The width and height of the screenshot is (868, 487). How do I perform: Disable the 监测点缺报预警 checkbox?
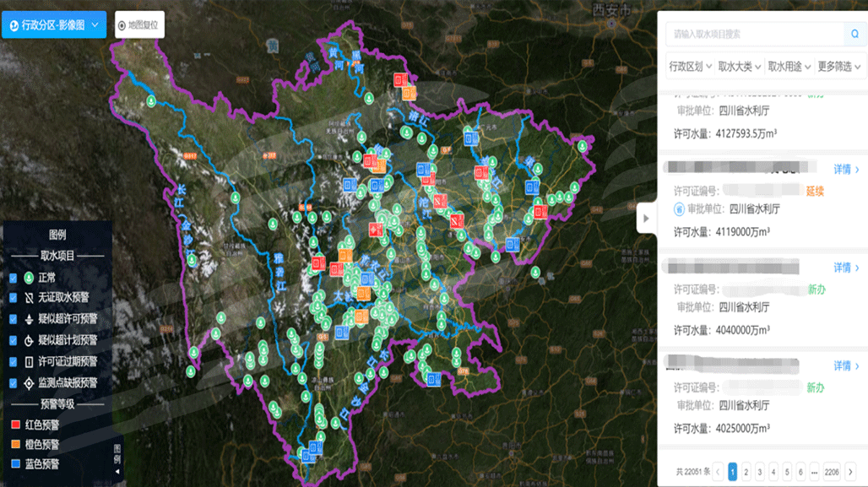coord(13,382)
